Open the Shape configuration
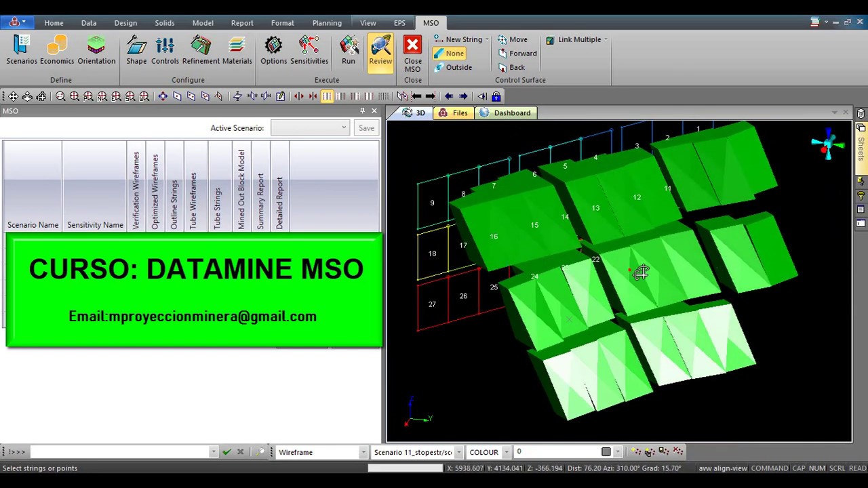The width and height of the screenshot is (868, 488). [x=136, y=51]
